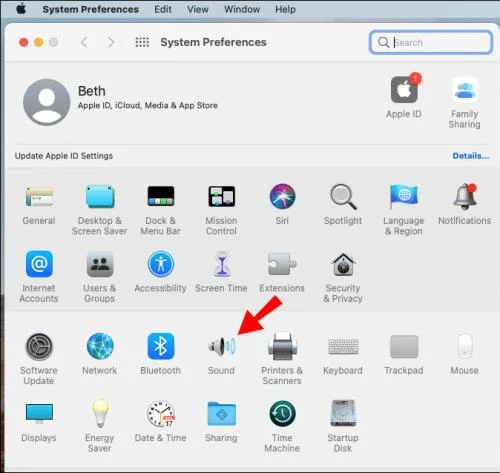Go forward with the right chevron
500x473 pixels.
[x=111, y=42]
